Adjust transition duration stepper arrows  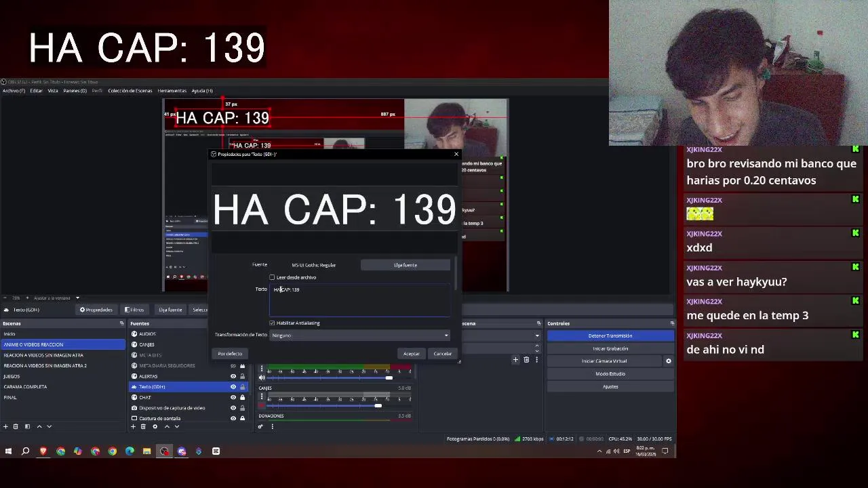point(536,348)
